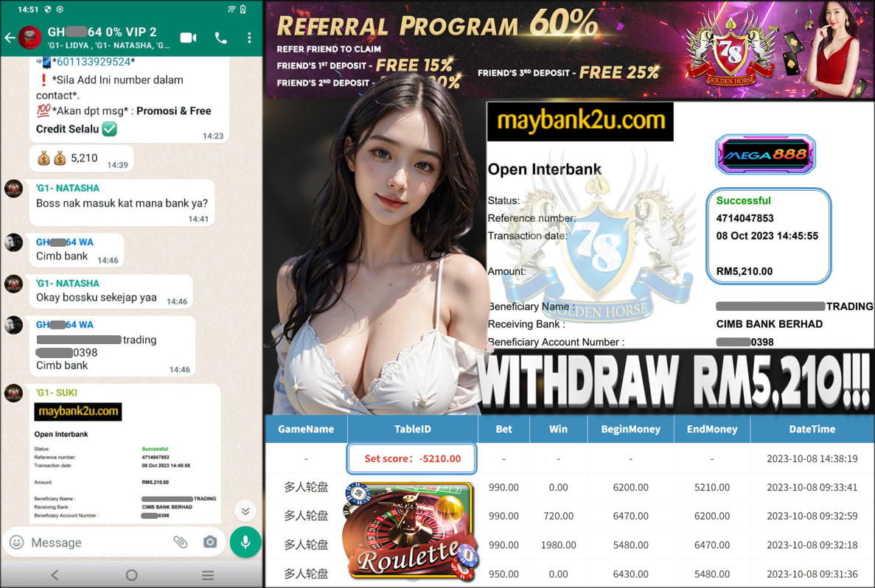Image resolution: width=875 pixels, height=588 pixels.
Task: Tap the paperclip attach icon
Action: 181,542
